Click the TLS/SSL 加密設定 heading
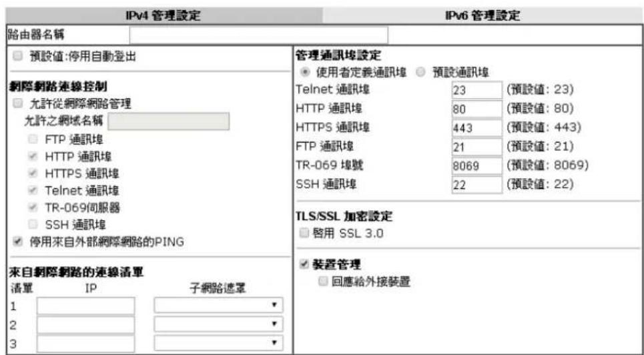Viewport: 644px width, 355px height. [x=344, y=216]
